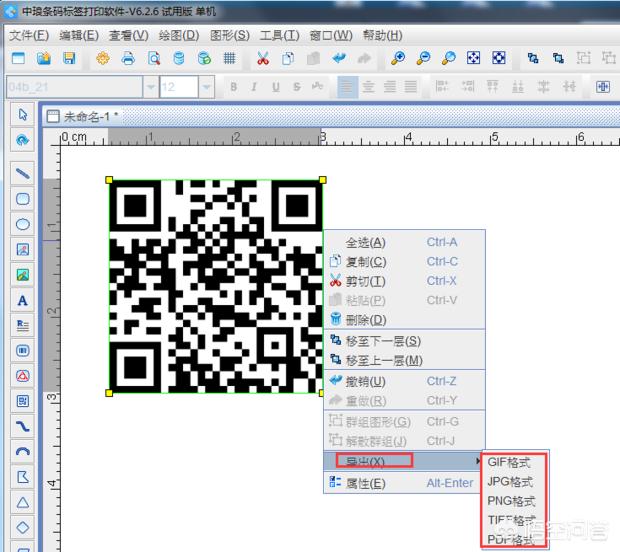This screenshot has width=620, height=552.
Task: Toggle center text alignment
Action: pos(369,87)
